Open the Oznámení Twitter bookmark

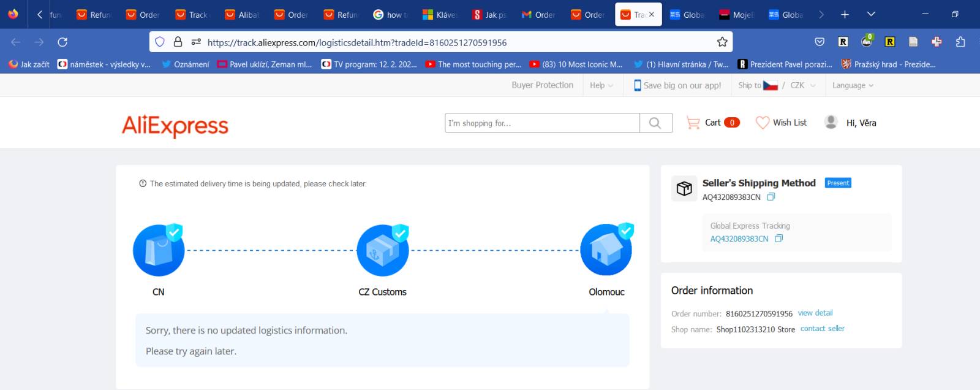tap(186, 64)
